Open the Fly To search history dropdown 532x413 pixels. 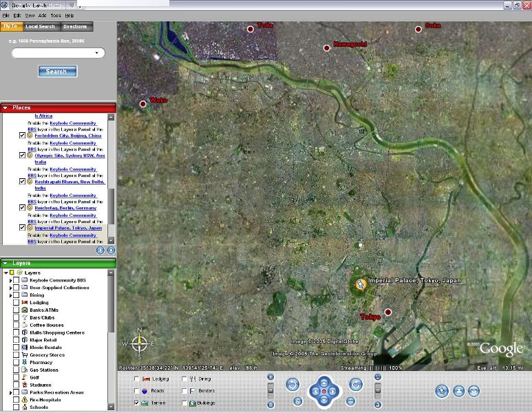coord(97,53)
